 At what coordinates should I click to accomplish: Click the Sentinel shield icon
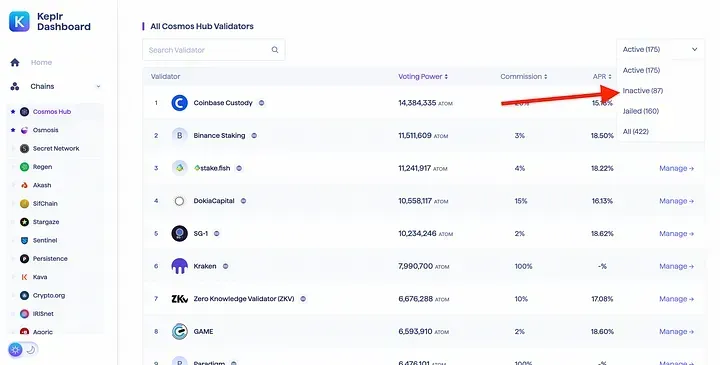tap(24, 240)
